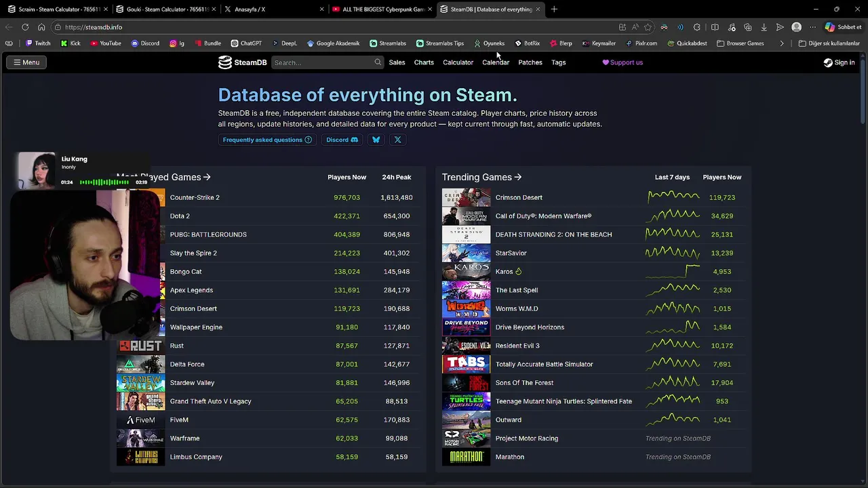This screenshot has width=868, height=488.
Task: Open Most Played Games arrow link
Action: [x=163, y=177]
